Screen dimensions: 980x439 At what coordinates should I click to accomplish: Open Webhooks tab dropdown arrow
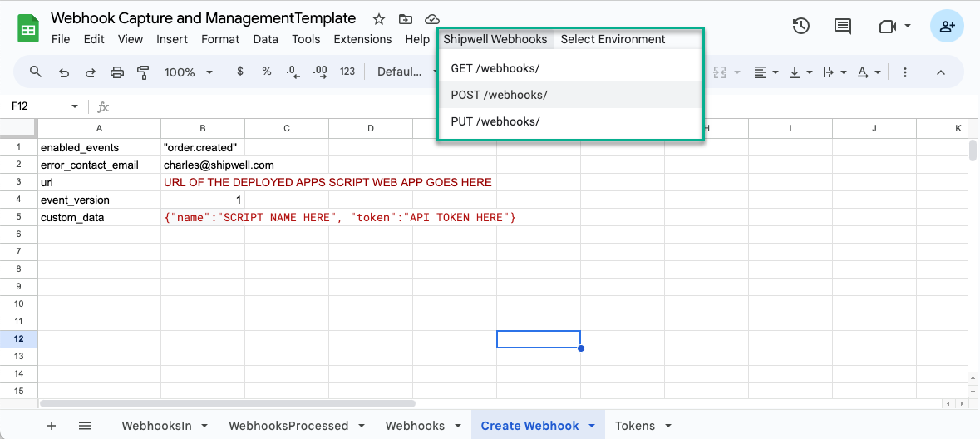pyautogui.click(x=458, y=426)
